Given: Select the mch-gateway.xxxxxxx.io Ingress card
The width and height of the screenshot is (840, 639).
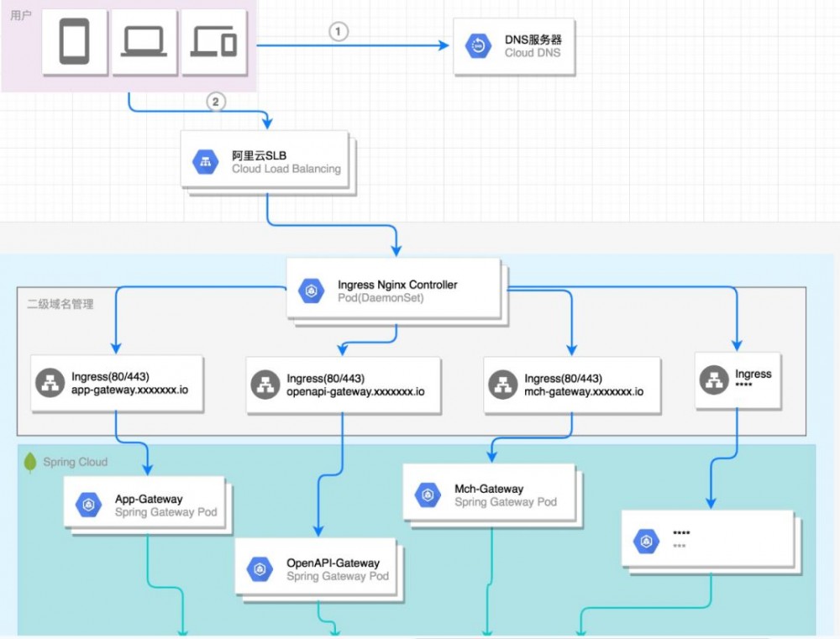Looking at the screenshot, I should click(x=571, y=385).
